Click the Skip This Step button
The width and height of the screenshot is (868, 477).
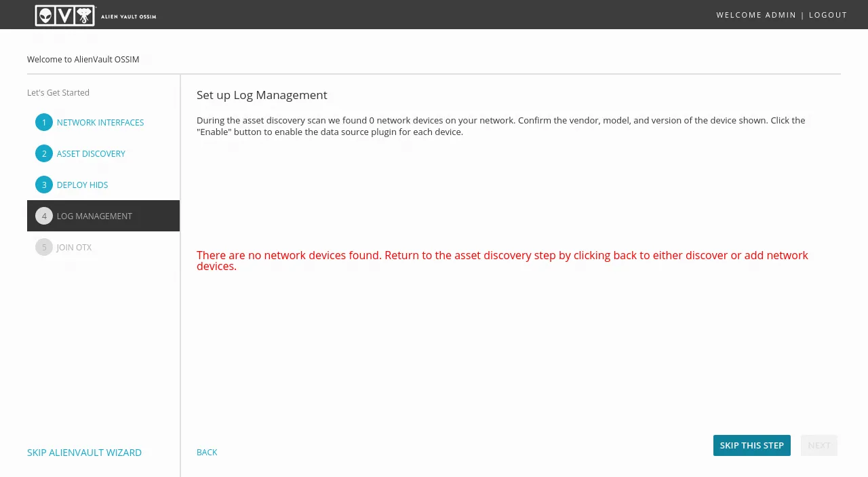click(x=752, y=445)
